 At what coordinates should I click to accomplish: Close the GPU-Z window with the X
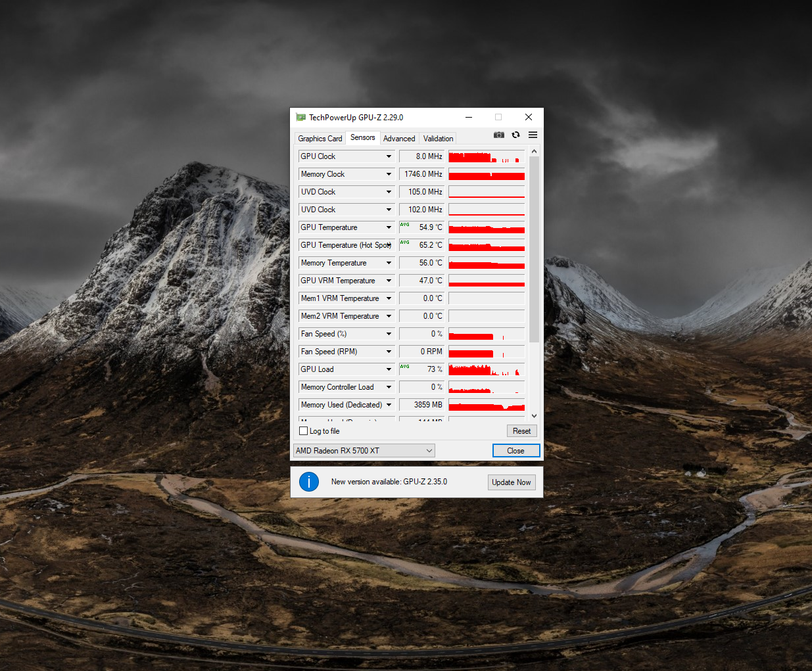coord(529,117)
